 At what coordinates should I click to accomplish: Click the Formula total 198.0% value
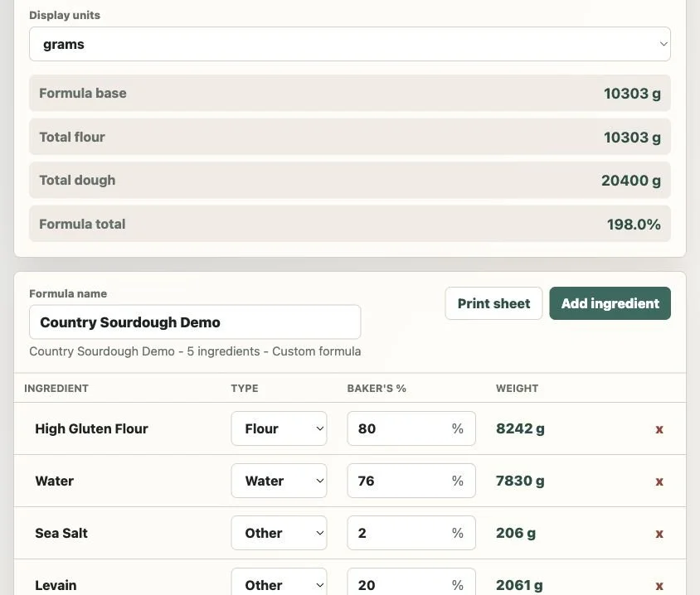click(x=634, y=225)
